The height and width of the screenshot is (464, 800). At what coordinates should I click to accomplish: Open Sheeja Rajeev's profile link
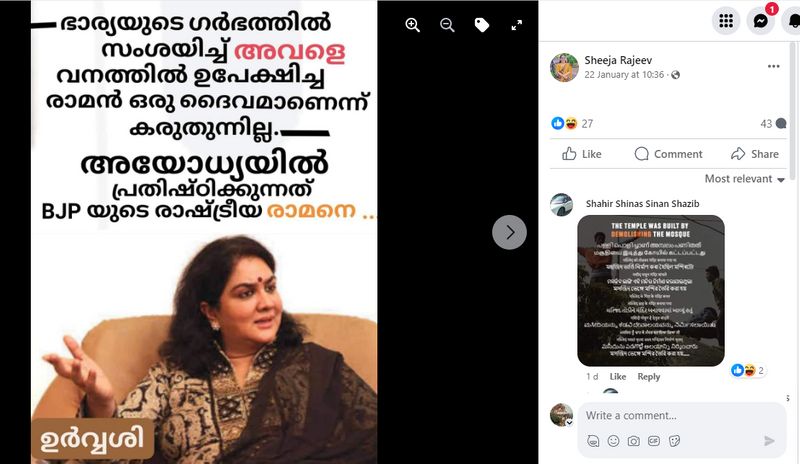618,60
